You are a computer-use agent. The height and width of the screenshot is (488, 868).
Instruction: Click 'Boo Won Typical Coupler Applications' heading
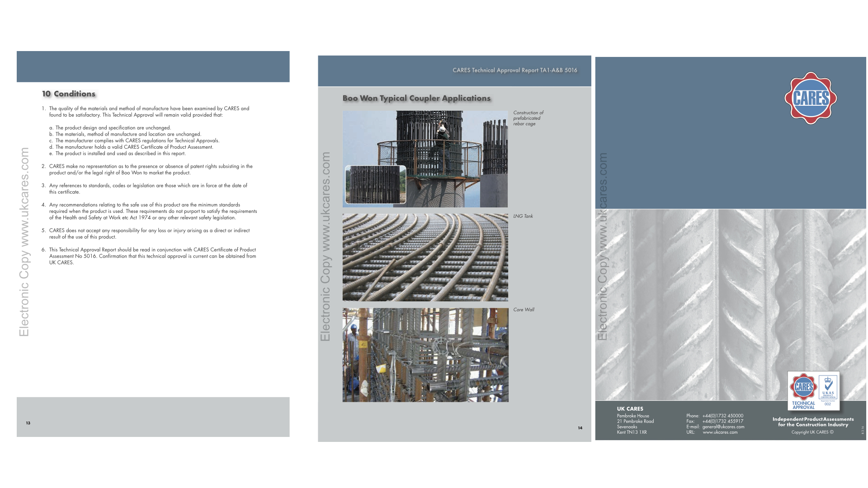(x=416, y=99)
